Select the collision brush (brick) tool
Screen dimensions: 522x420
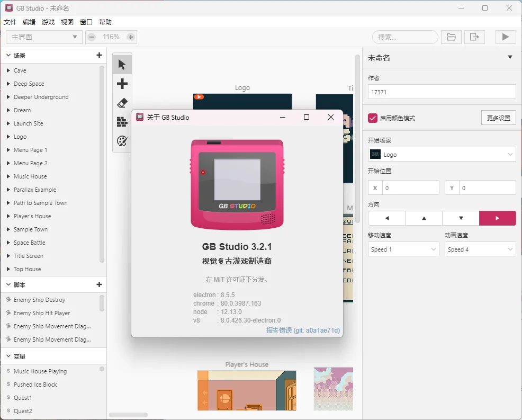click(x=122, y=122)
